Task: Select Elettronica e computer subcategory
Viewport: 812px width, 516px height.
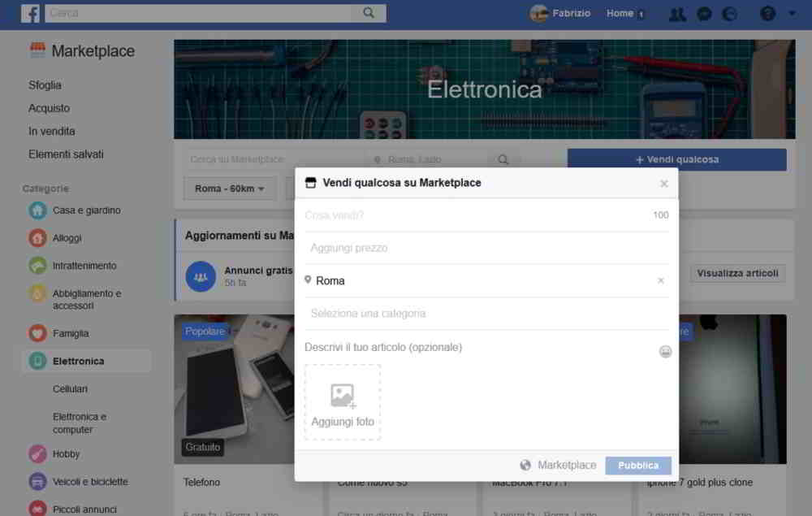Action: point(80,423)
